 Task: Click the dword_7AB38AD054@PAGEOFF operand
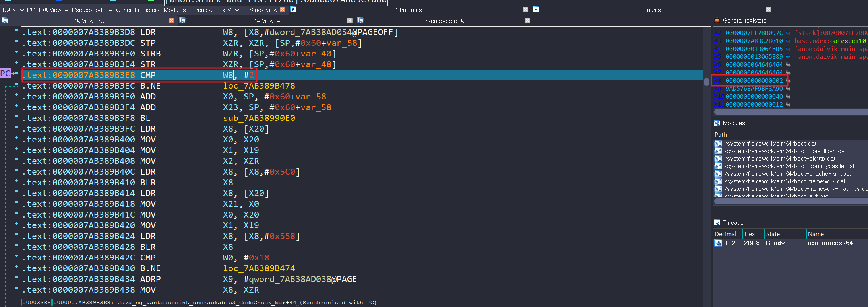point(331,32)
